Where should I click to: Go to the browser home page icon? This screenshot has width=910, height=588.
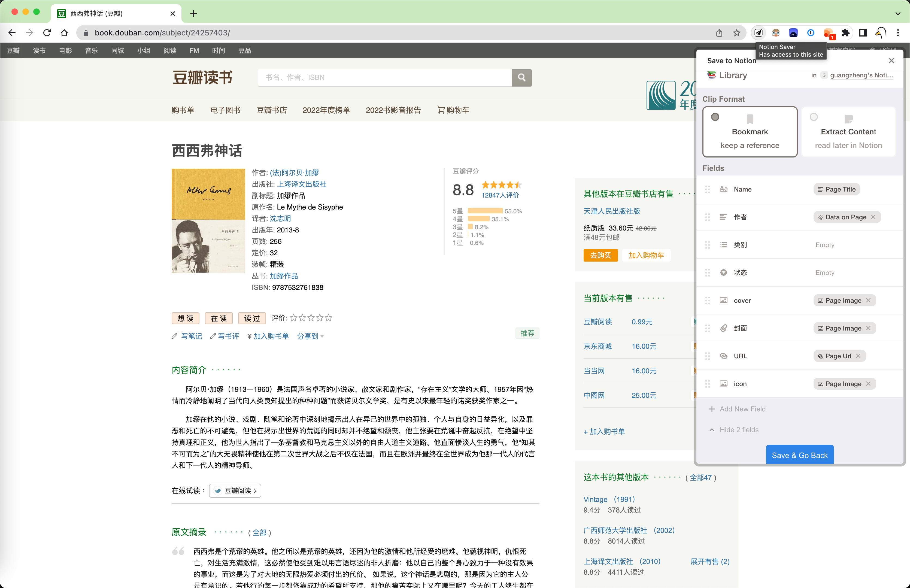[64, 33]
